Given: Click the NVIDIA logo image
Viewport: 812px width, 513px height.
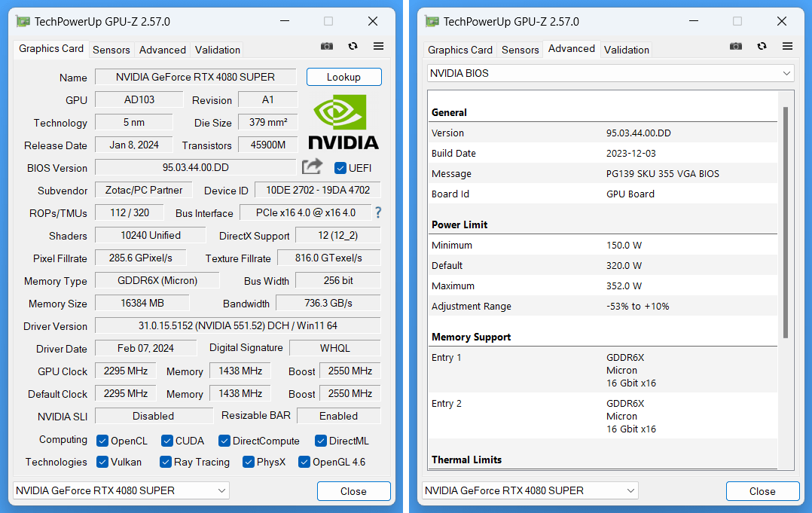Looking at the screenshot, I should [x=343, y=122].
